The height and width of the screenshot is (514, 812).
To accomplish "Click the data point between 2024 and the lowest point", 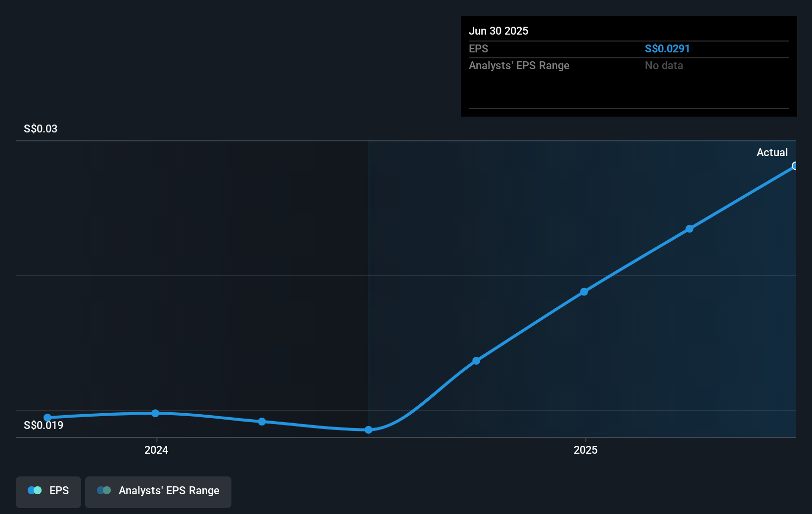I will (262, 422).
